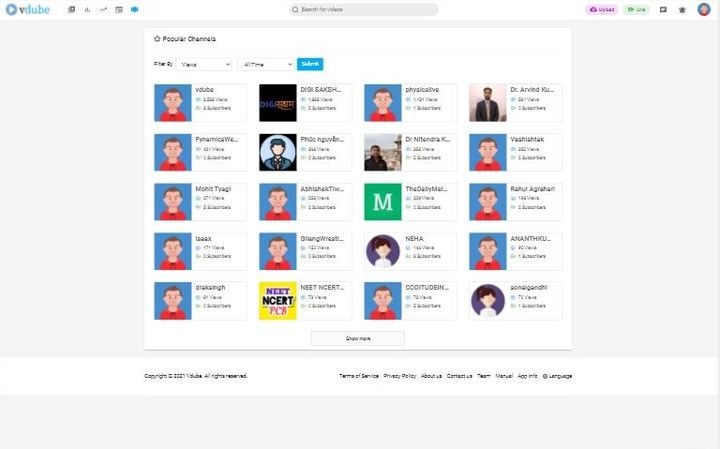Open the NEHA channel avatar
720x449 pixels.
[x=382, y=251]
